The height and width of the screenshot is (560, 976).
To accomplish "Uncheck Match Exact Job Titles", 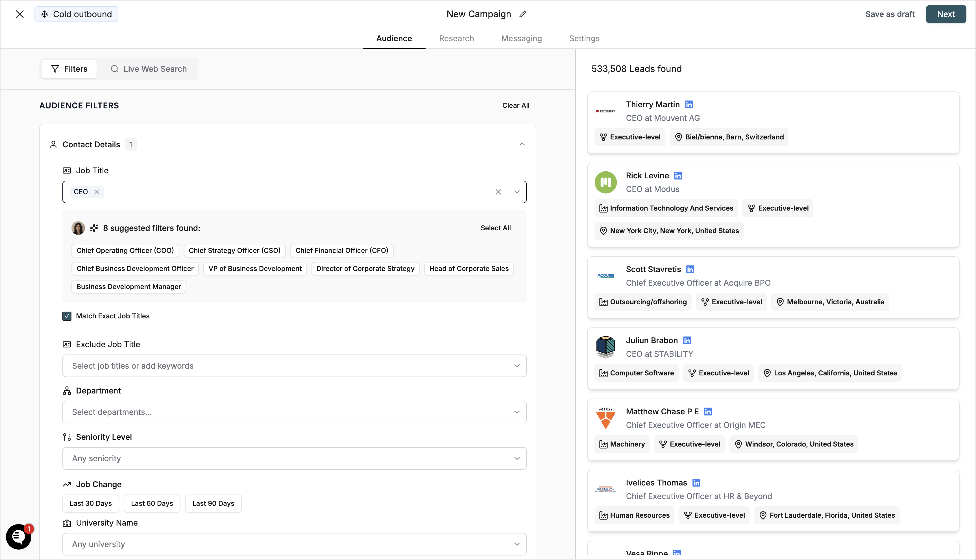I will click(x=67, y=316).
